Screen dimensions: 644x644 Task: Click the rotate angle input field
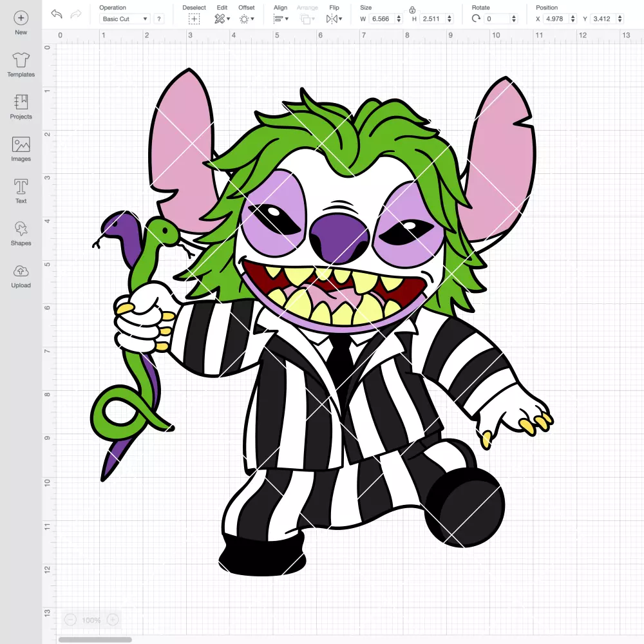(497, 19)
